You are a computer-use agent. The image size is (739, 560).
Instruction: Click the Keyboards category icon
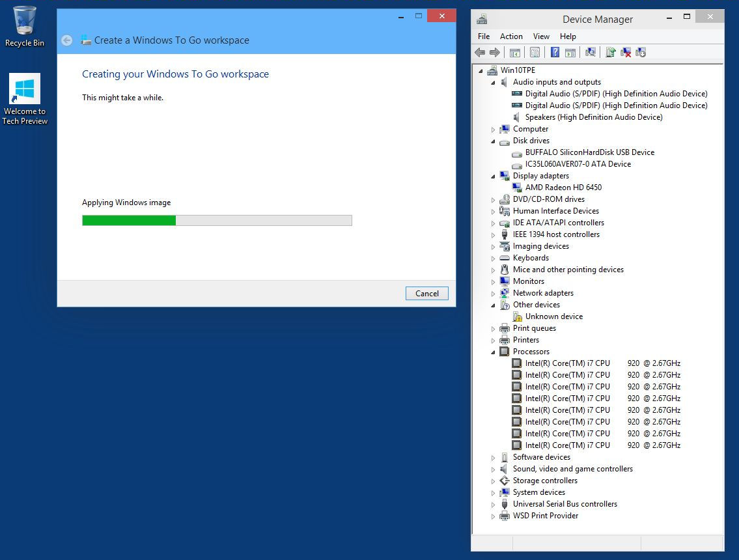[x=505, y=258]
